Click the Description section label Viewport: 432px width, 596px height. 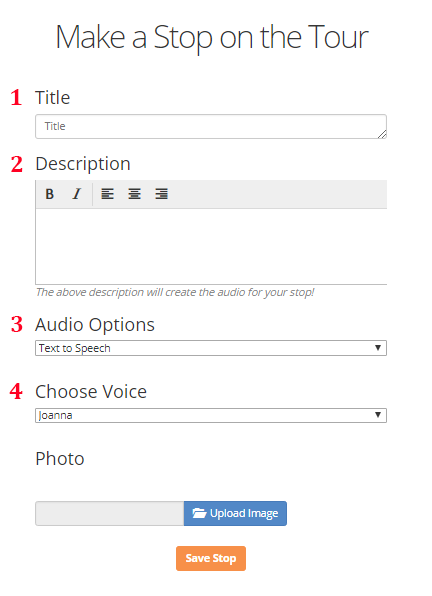pos(83,164)
